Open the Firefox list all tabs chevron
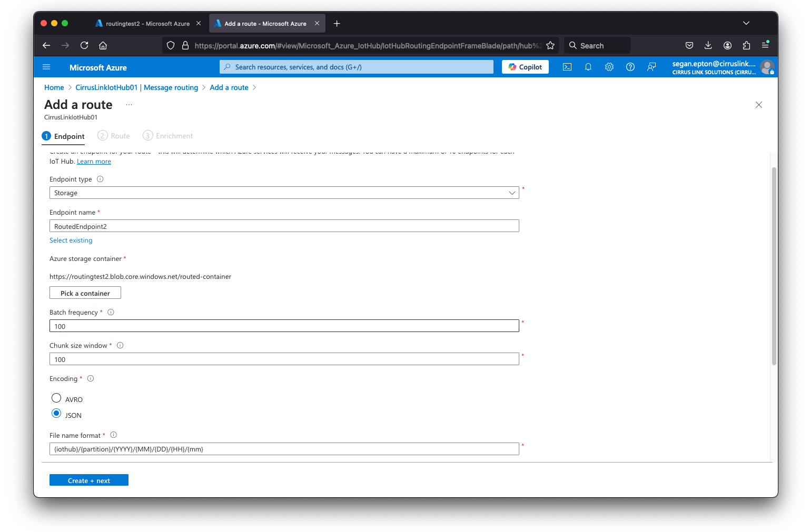The image size is (810, 532). tap(746, 23)
